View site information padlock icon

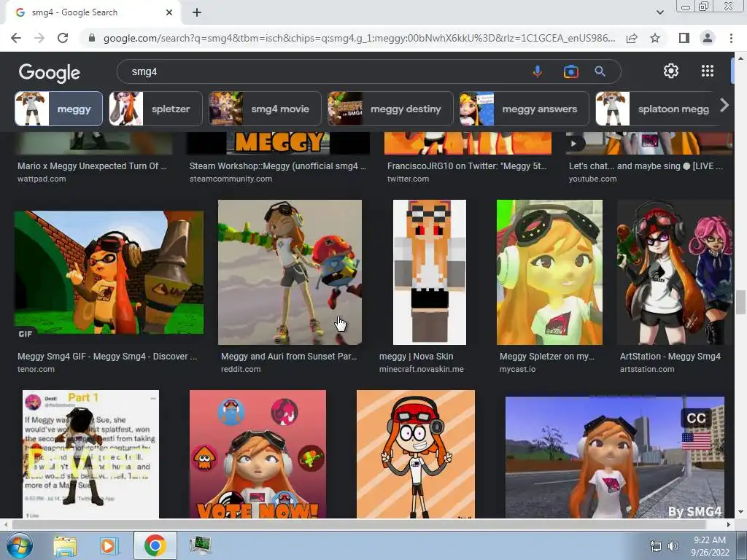[x=91, y=38]
